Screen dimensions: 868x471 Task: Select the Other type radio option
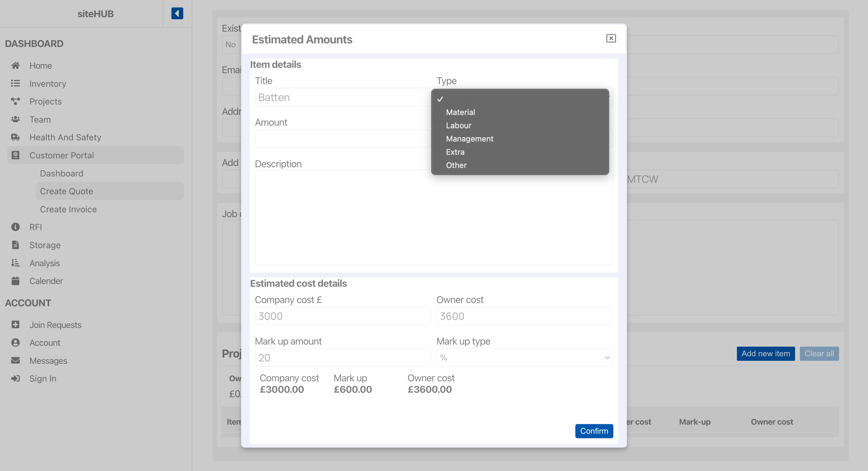click(x=457, y=165)
